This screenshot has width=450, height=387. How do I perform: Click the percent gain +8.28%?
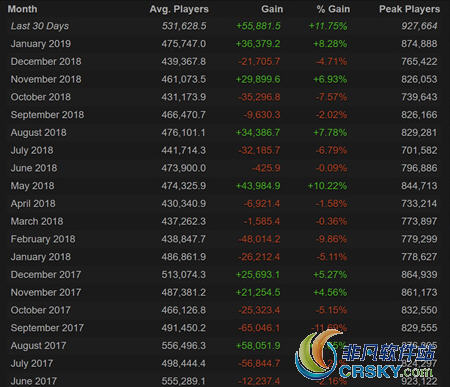[x=330, y=44]
